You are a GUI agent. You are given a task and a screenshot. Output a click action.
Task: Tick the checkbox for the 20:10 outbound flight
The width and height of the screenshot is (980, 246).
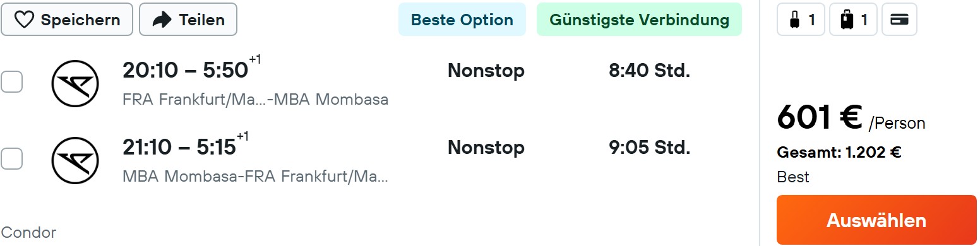point(11,81)
